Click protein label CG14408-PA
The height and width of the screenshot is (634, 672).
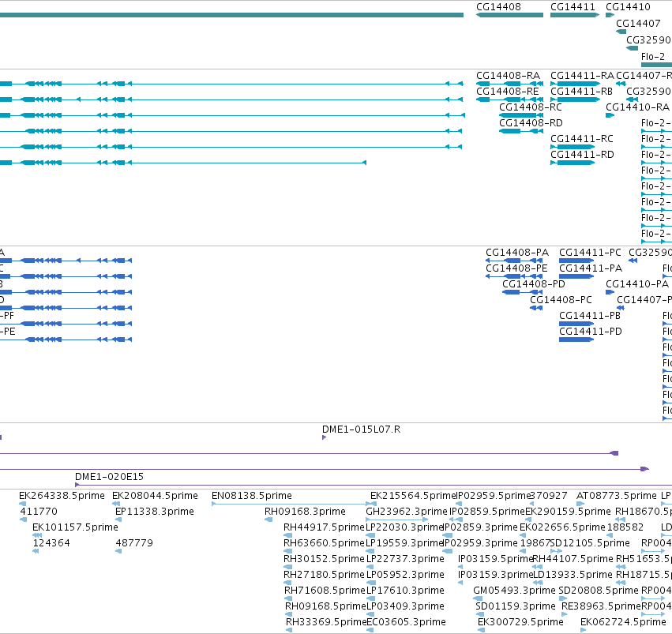[517, 253]
